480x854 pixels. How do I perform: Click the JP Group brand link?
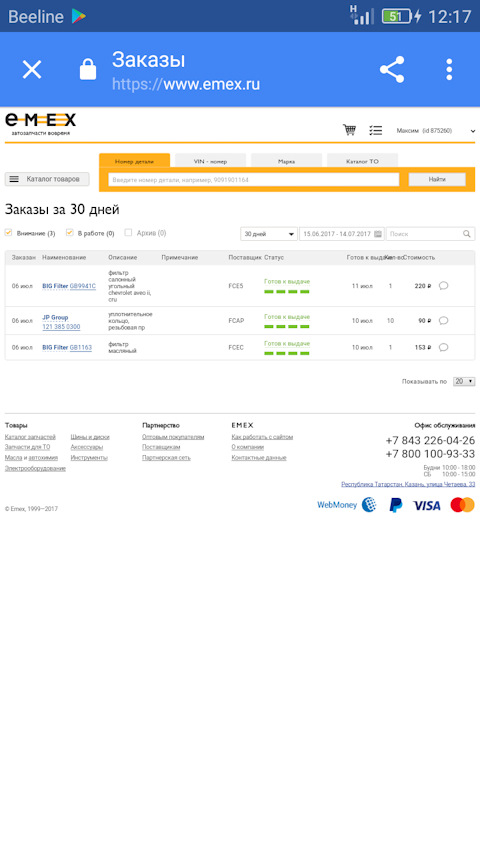pyautogui.click(x=55, y=318)
